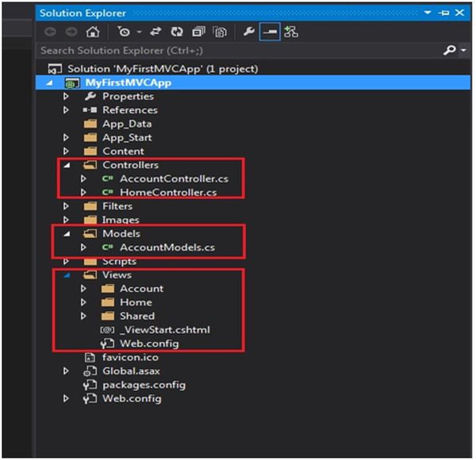Expand the App_Start folder
The image size is (476, 460).
click(66, 137)
